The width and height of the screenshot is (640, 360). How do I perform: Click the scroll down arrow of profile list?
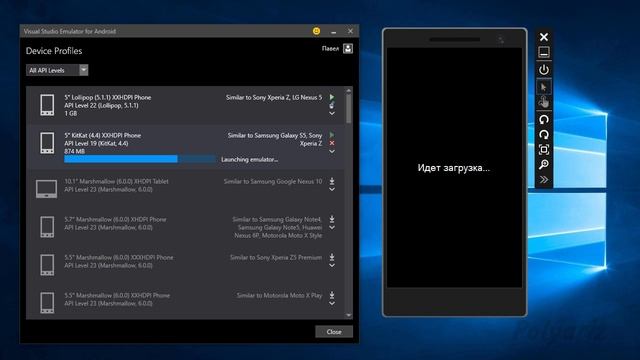coord(349,315)
